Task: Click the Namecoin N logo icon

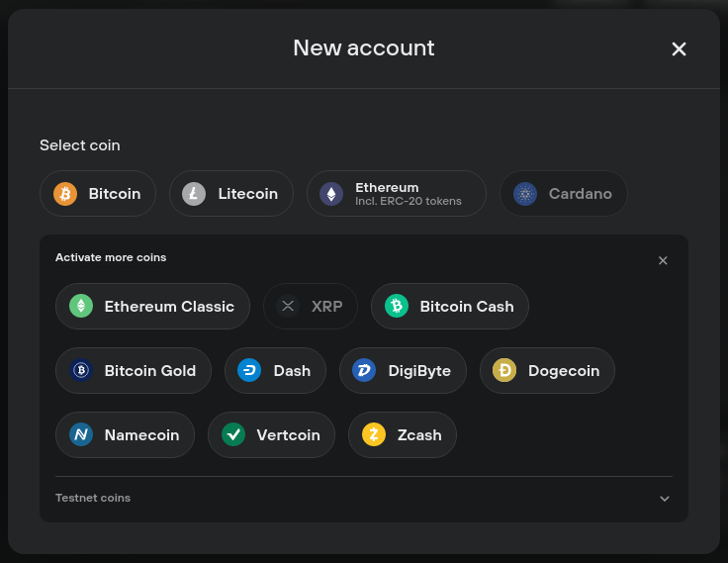Action: click(x=81, y=434)
